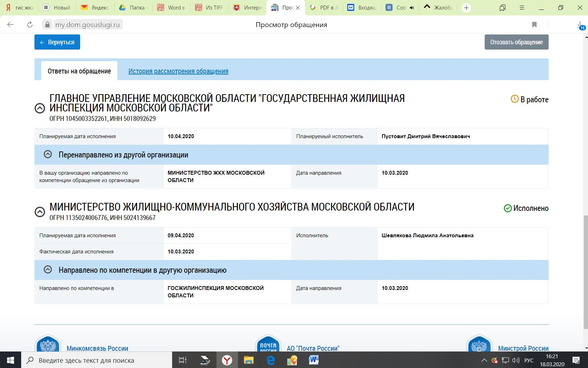Viewport: 588px width, 368px height.
Task: Collapse the Госжилинспекция organization section
Action: coord(40,108)
